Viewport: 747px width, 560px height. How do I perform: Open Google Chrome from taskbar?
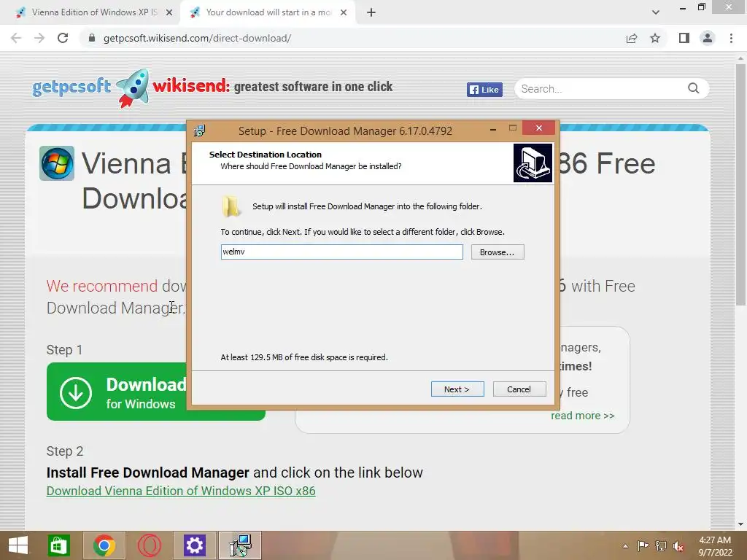click(104, 545)
